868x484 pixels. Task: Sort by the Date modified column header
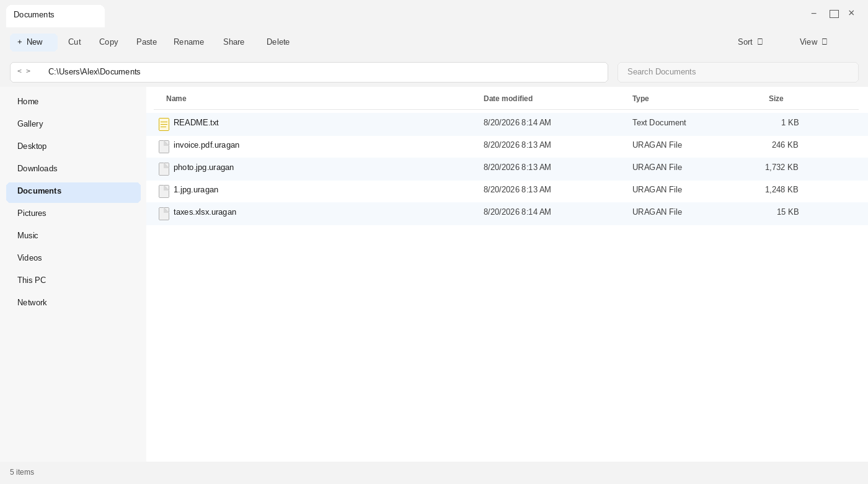[x=508, y=99]
